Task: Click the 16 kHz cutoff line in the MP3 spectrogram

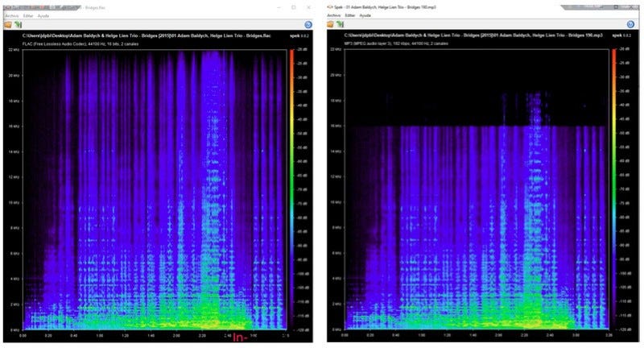Action: (477, 126)
